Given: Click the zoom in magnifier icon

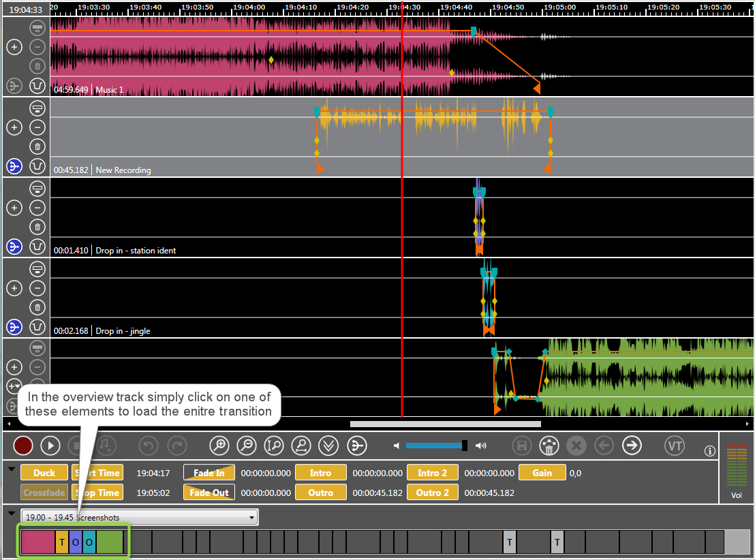Looking at the screenshot, I should pos(219,446).
